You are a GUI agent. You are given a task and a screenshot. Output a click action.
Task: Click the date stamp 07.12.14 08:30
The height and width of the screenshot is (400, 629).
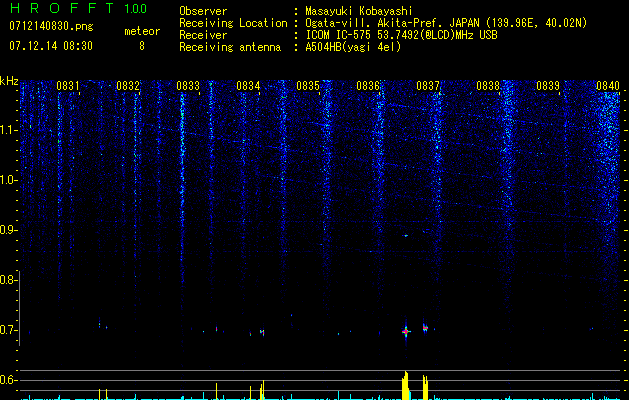click(x=51, y=46)
